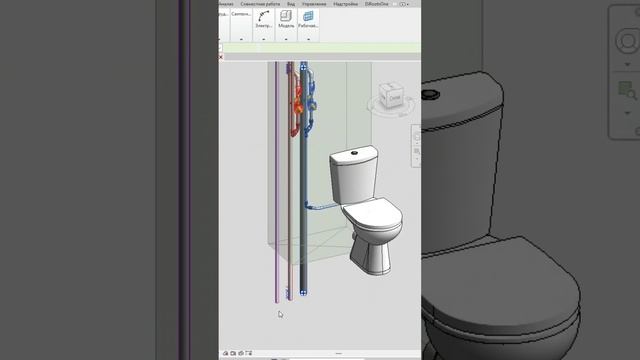This screenshot has width=640, height=360.
Task: Select the purple vertical pipe
Action: click(x=277, y=182)
